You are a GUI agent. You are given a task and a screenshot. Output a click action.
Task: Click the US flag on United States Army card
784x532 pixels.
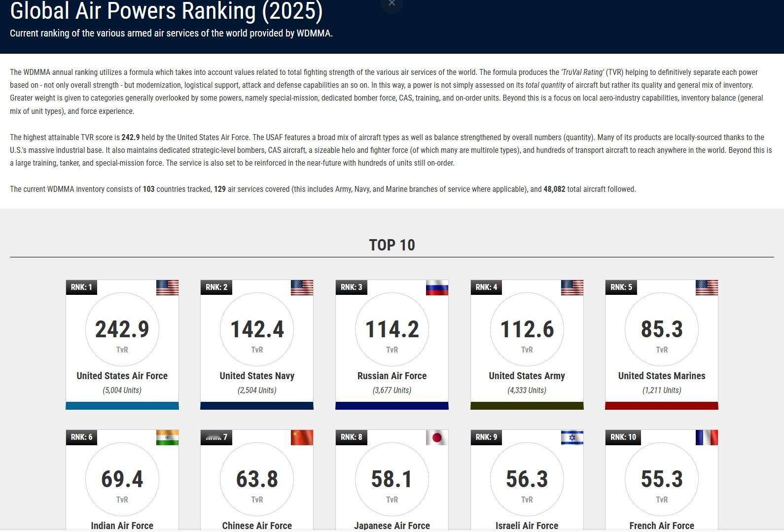(572, 287)
